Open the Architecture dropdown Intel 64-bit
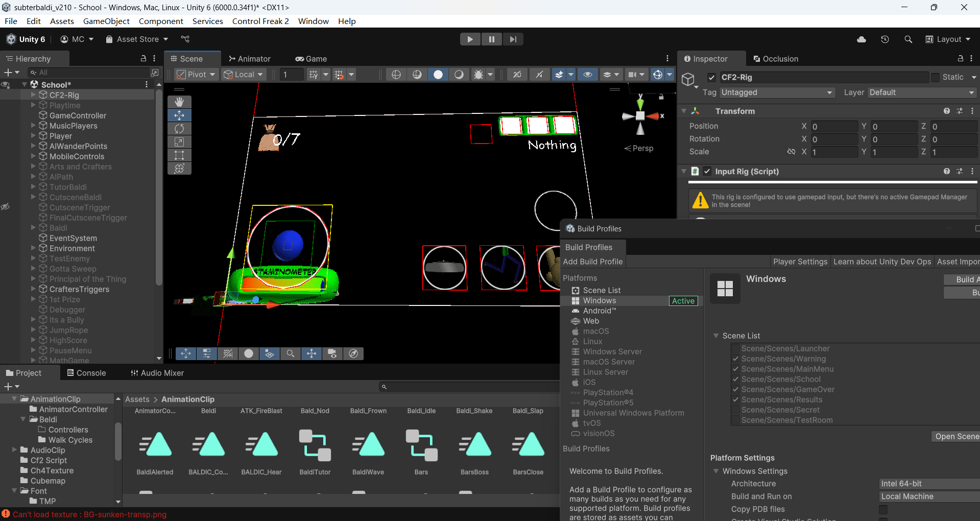This screenshot has width=980, height=521. [929, 484]
